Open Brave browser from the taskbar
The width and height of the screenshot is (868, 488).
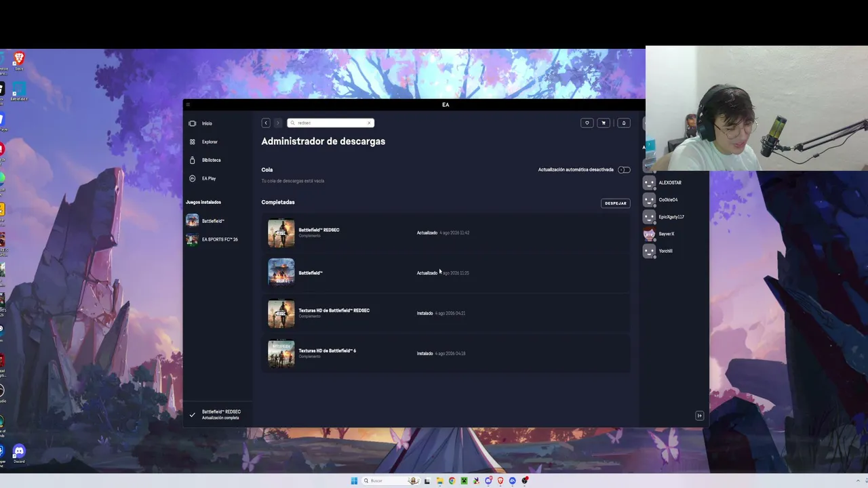pos(500,481)
